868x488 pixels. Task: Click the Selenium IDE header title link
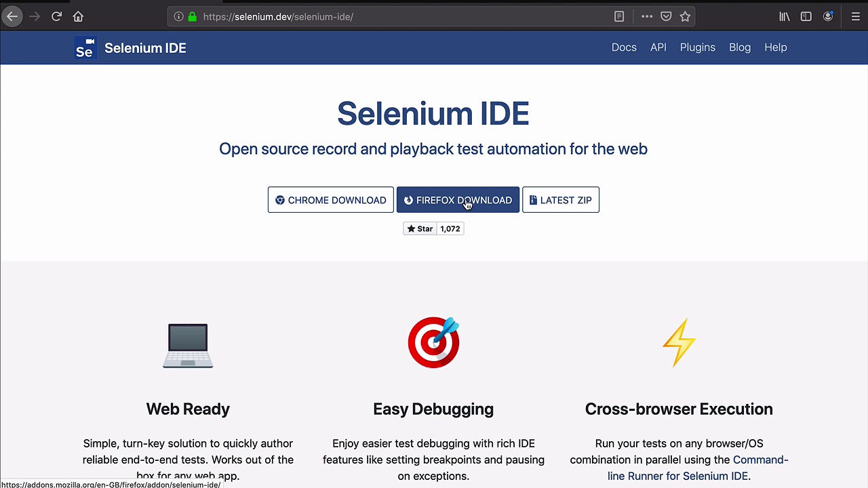point(145,48)
